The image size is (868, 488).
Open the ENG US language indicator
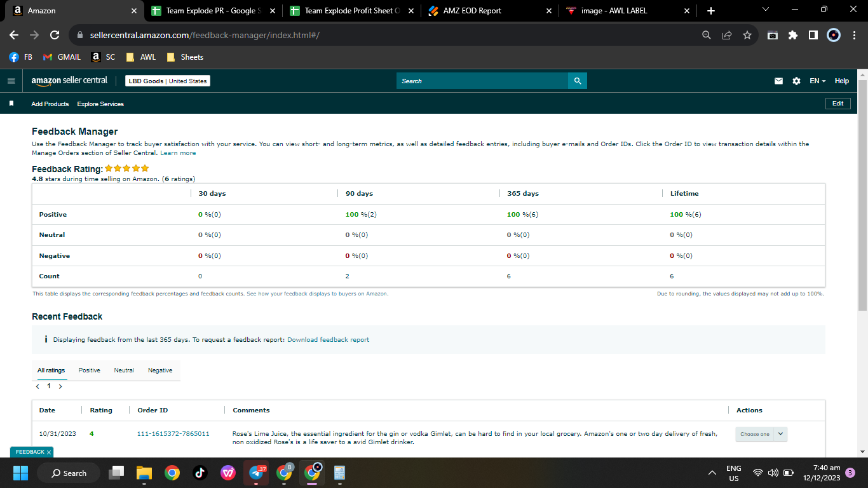click(x=733, y=473)
